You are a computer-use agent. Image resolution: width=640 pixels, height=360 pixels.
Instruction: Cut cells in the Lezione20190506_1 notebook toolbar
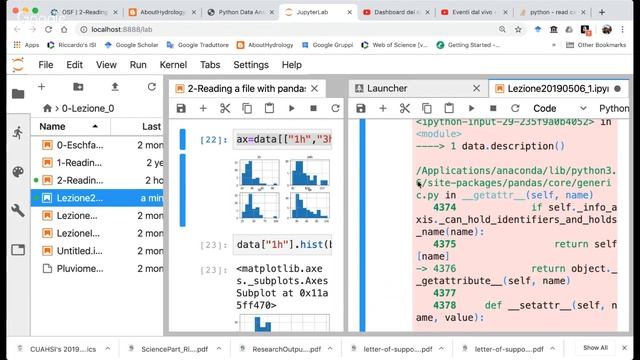point(404,108)
